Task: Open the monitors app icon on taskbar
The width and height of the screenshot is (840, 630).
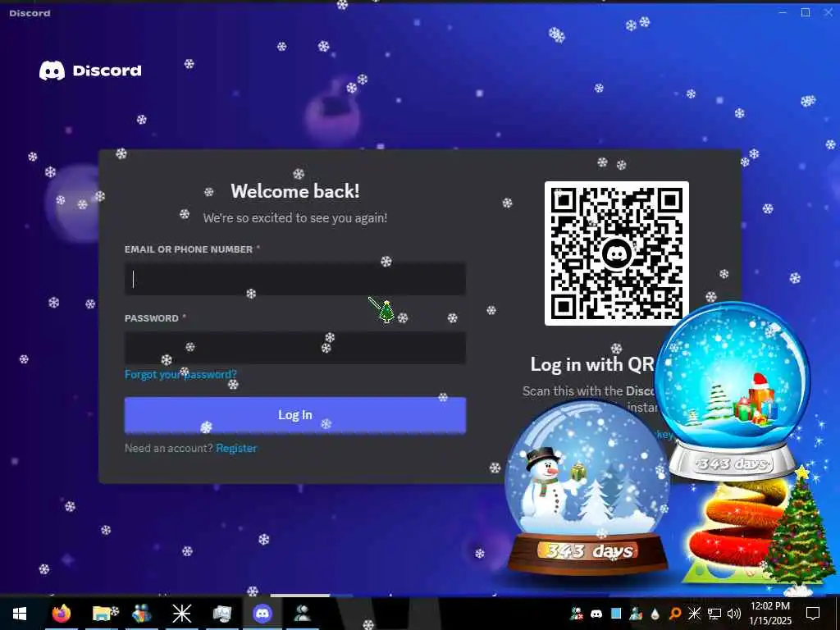Action: point(221,614)
